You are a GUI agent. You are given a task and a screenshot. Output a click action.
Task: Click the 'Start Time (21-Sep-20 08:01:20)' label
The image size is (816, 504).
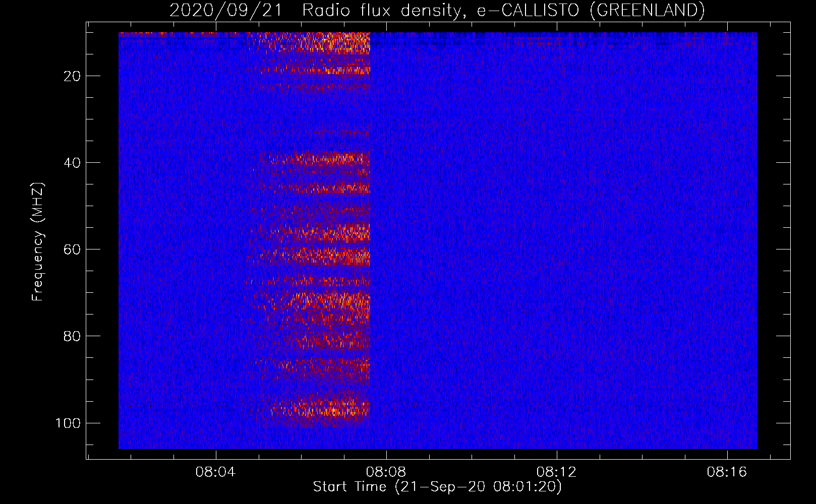pos(437,487)
